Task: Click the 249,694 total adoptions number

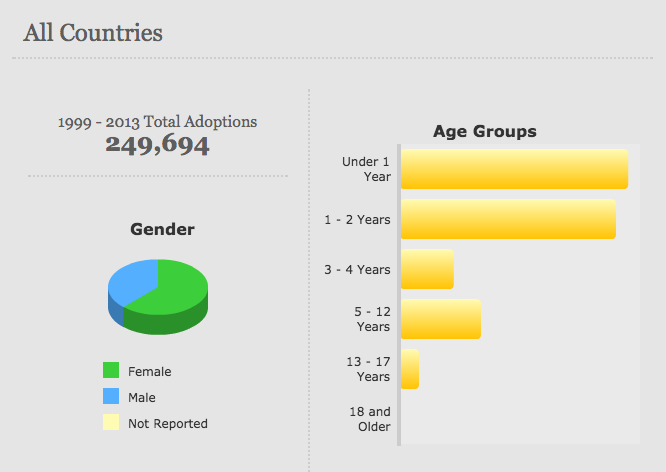Action: [x=157, y=146]
